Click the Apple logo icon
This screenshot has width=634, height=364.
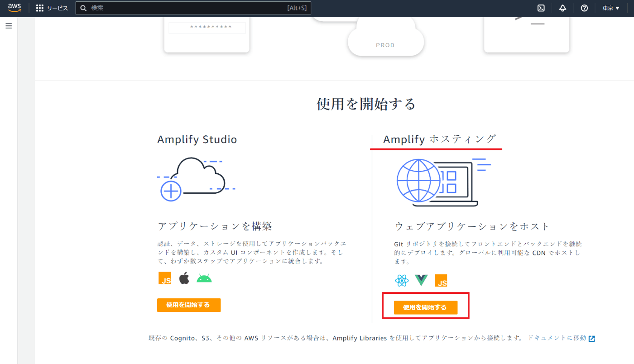click(x=184, y=278)
